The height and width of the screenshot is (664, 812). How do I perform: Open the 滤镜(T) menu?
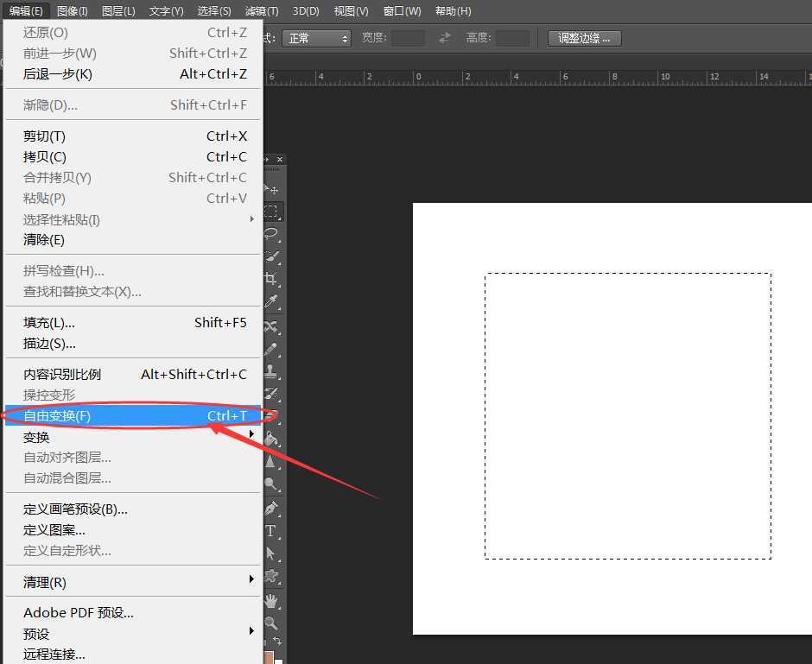coord(262,11)
